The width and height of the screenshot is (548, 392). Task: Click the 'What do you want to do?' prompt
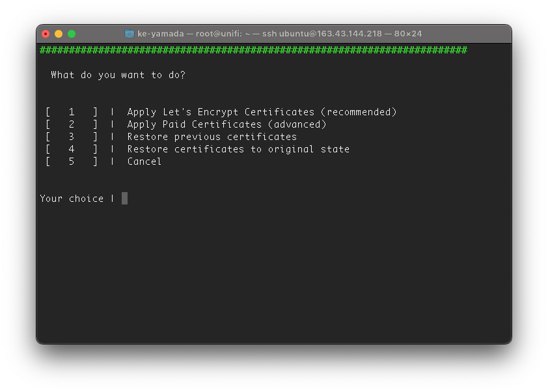pyautogui.click(x=118, y=75)
